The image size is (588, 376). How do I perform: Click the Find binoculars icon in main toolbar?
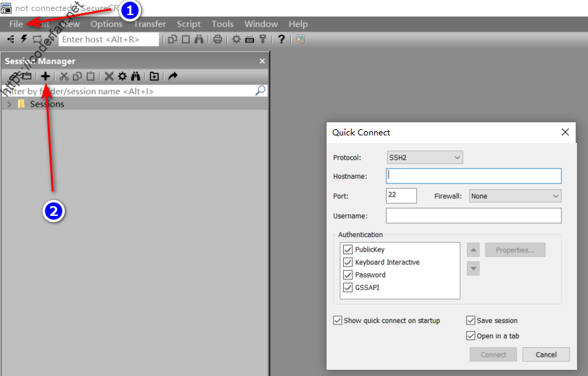tap(199, 39)
